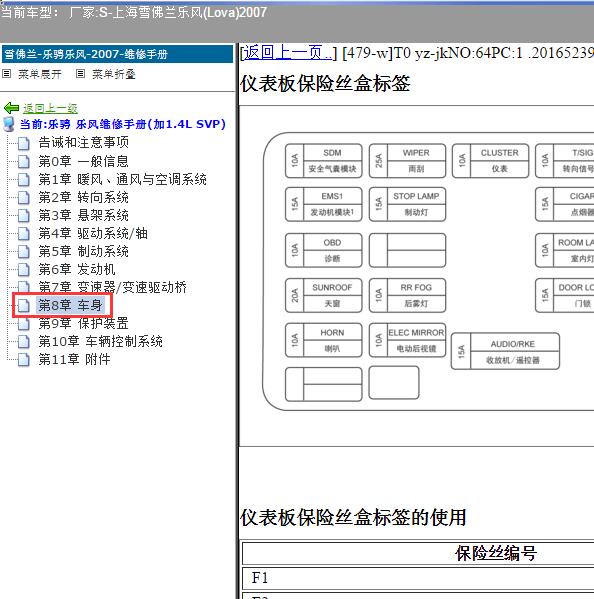
Task: Click the SDM 安全气囊模块 fuse label
Action: click(324, 161)
